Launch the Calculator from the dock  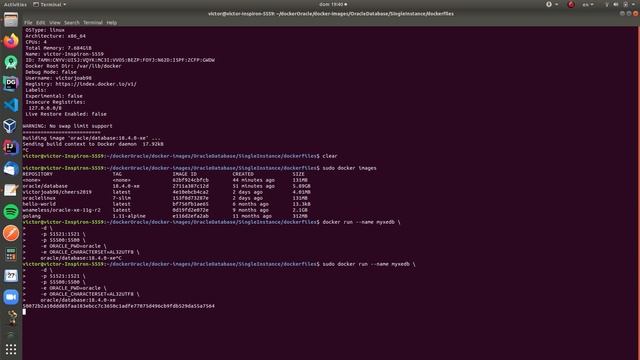11,254
